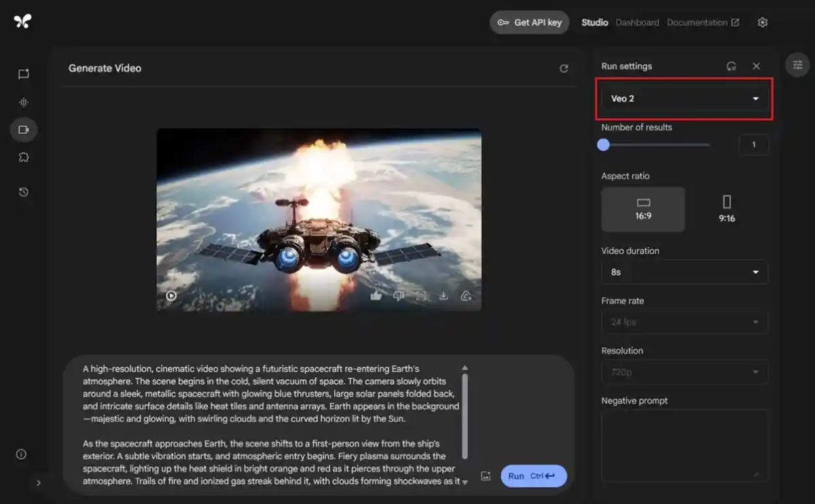
Task: Close the Run settings panel
Action: coord(756,66)
